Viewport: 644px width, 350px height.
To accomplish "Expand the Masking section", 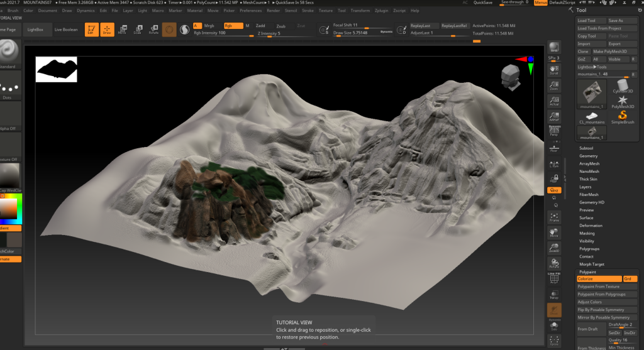I will tap(587, 233).
